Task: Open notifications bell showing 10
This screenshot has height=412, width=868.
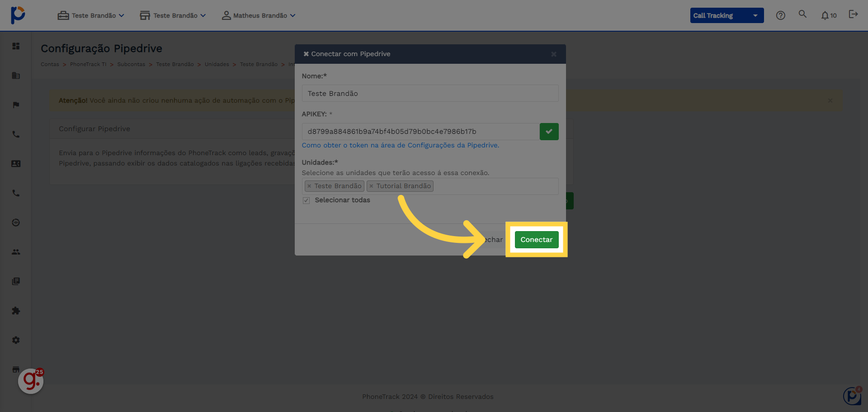Action: (x=829, y=15)
